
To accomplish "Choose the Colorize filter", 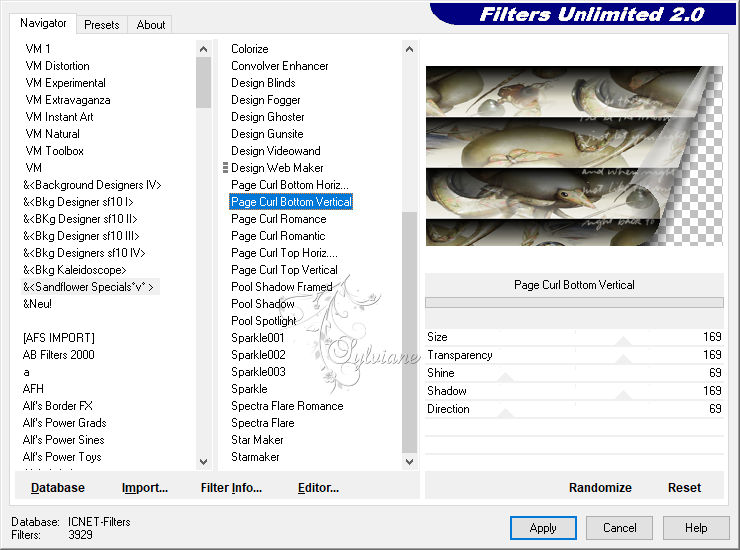I will [250, 49].
